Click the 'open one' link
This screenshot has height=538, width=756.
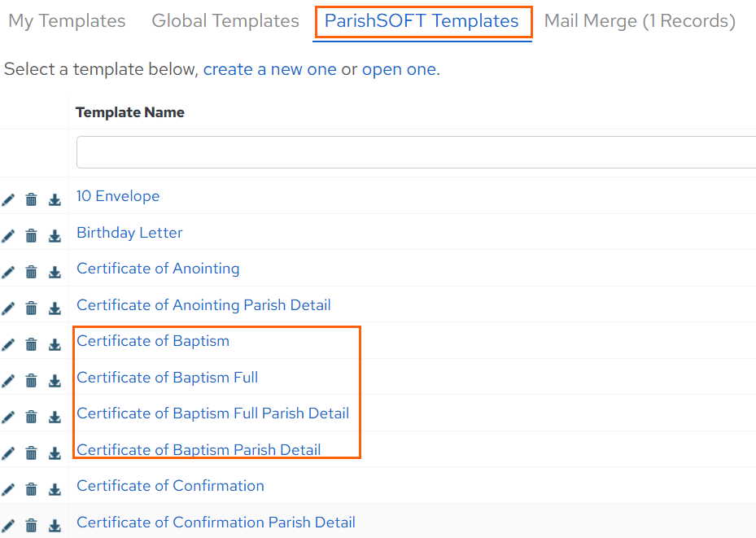(400, 69)
